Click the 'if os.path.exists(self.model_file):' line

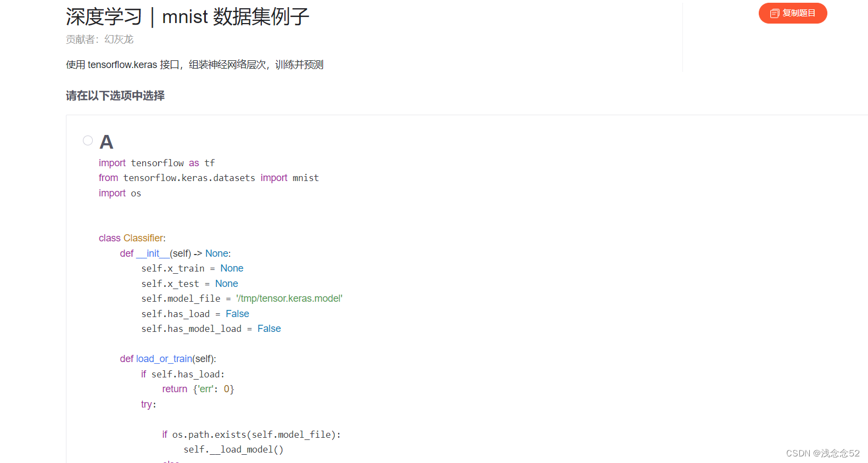click(251, 434)
